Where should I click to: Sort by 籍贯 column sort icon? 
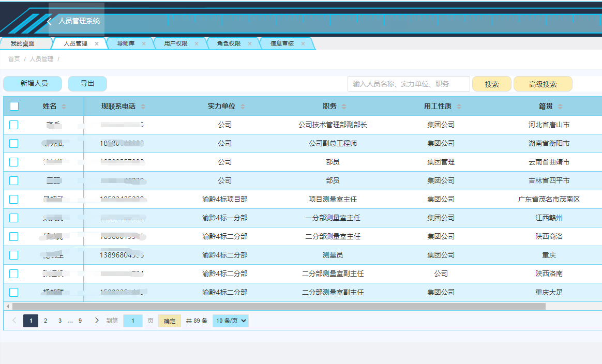click(560, 107)
